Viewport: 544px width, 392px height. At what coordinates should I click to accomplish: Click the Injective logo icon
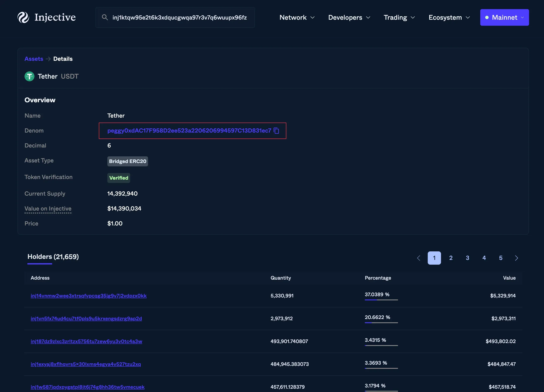point(23,17)
